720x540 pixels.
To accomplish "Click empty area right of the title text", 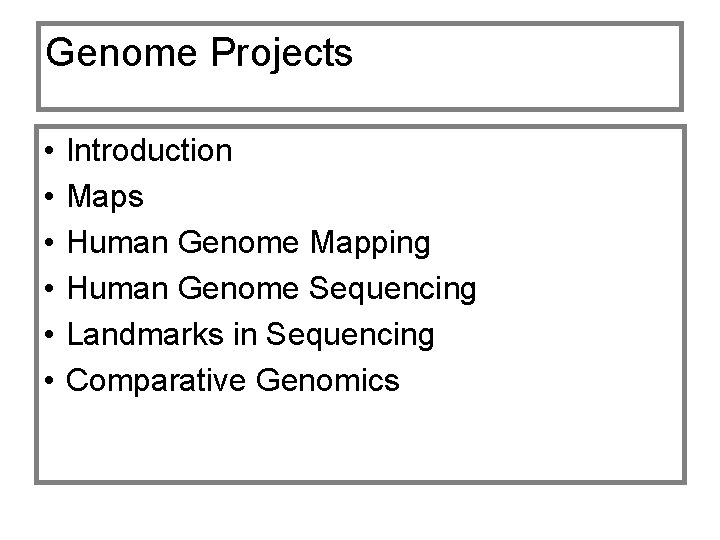I will click(520, 60).
